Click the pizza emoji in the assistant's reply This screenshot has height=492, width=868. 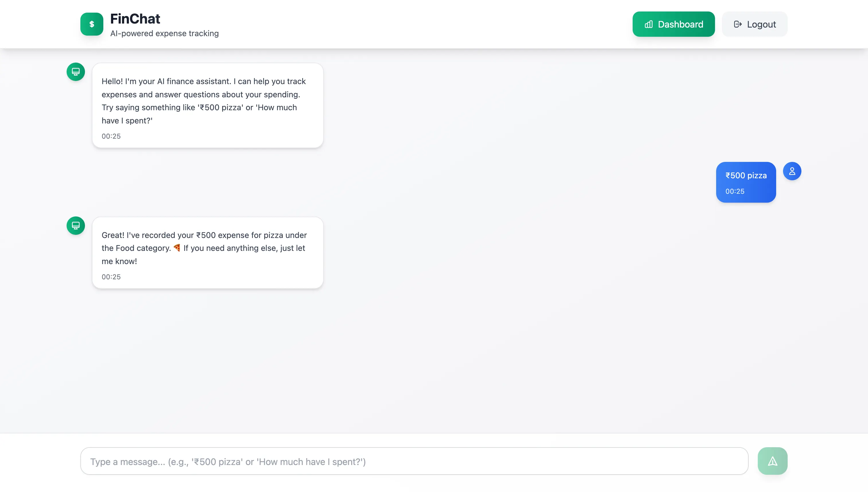pyautogui.click(x=177, y=248)
